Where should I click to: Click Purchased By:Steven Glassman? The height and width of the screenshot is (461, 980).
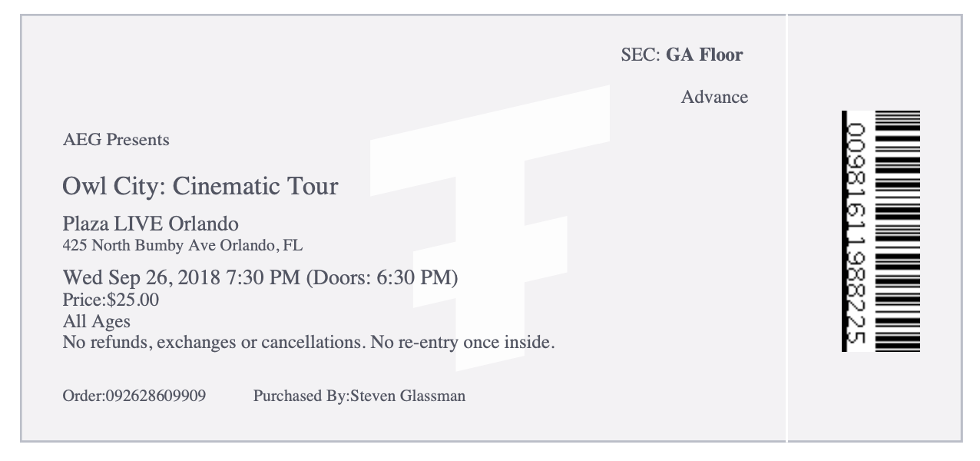(359, 396)
